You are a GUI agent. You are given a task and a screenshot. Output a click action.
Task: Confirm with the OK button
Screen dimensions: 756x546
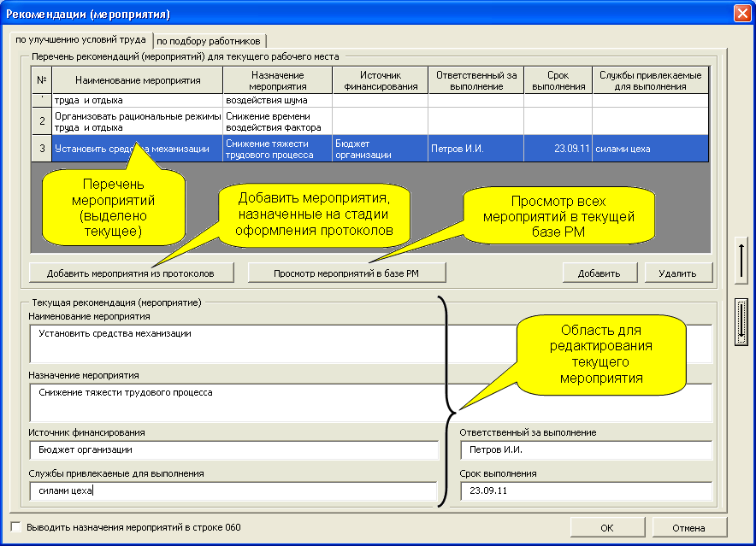(607, 528)
